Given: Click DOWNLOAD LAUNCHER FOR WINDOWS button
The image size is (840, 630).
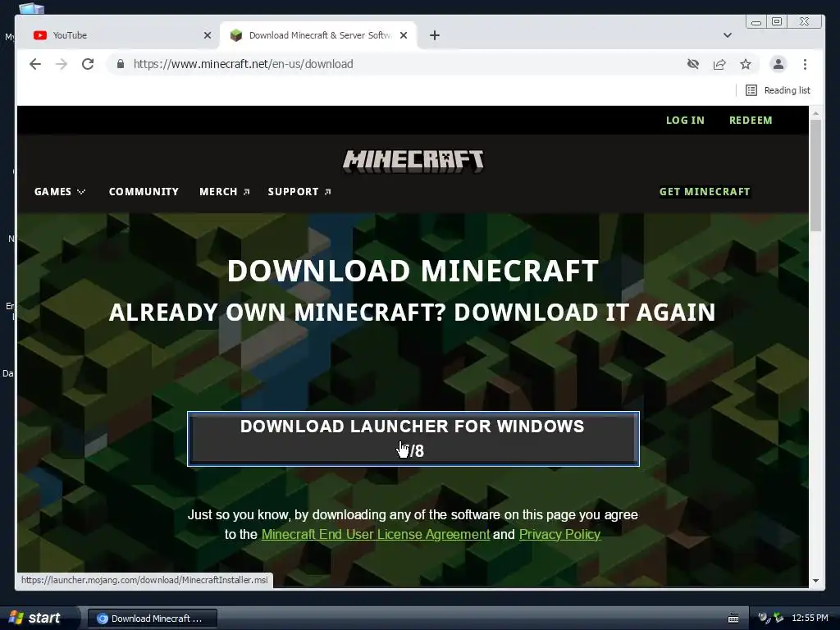Looking at the screenshot, I should [413, 439].
